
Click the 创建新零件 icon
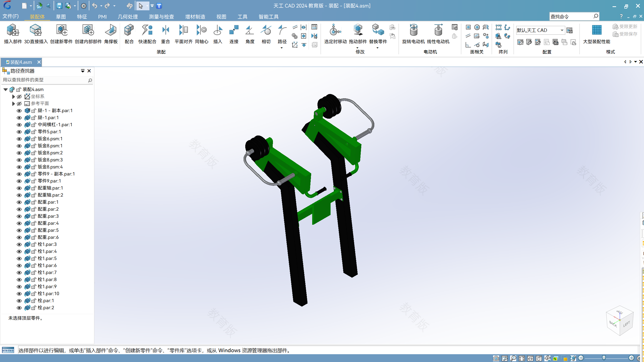click(61, 34)
